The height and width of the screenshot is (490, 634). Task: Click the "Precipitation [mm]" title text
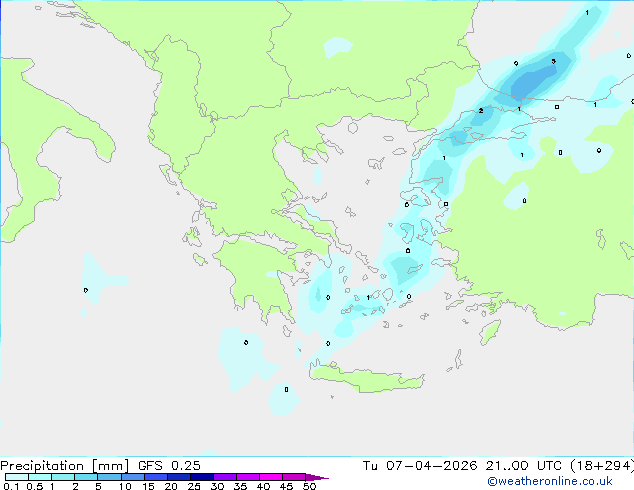tap(64, 466)
